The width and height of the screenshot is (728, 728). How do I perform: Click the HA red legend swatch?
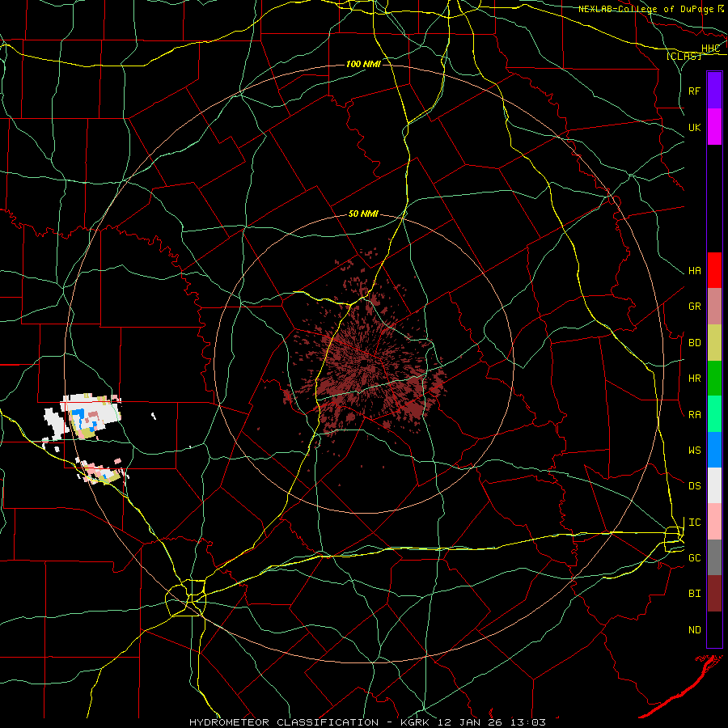tap(714, 270)
